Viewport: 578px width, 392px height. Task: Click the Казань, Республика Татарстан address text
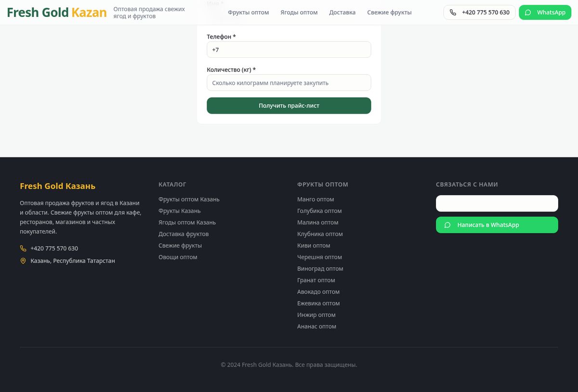tap(73, 261)
